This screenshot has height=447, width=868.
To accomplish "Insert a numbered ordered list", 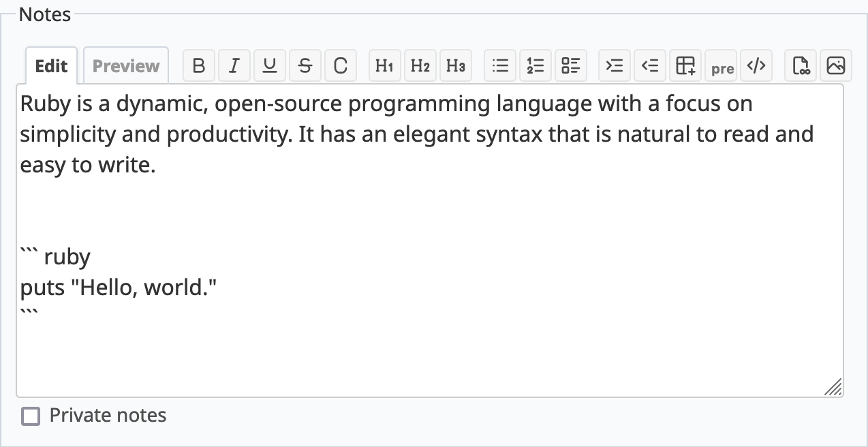I will click(x=536, y=65).
